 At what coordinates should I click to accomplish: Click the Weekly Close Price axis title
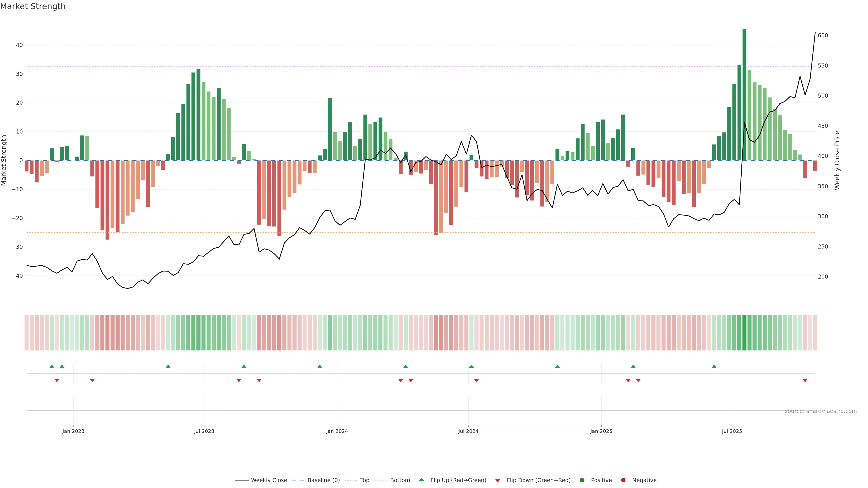click(x=837, y=160)
